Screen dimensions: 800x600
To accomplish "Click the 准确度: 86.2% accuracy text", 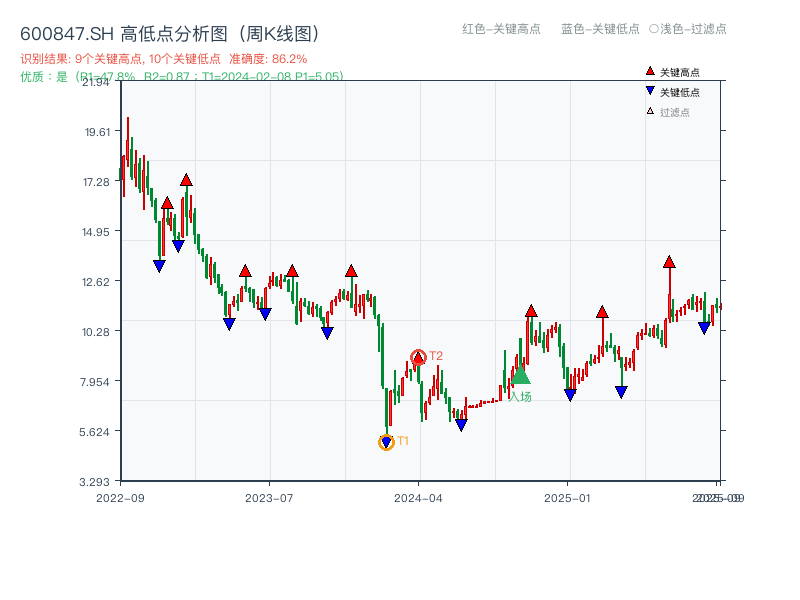I will point(268,58).
